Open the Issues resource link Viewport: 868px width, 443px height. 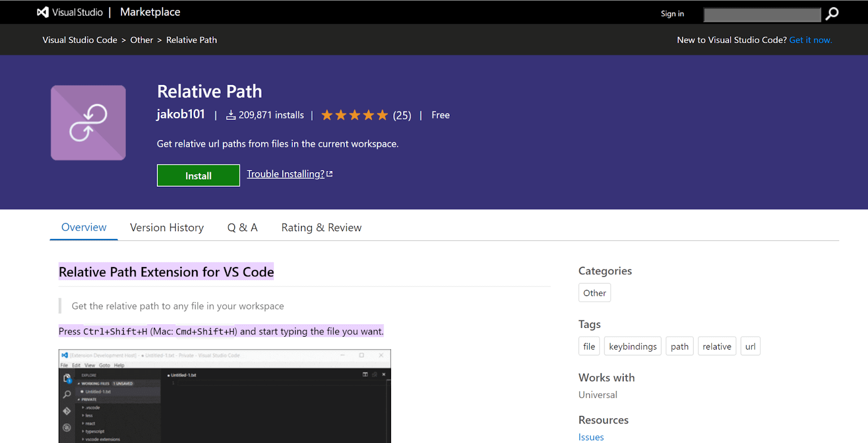(x=591, y=437)
